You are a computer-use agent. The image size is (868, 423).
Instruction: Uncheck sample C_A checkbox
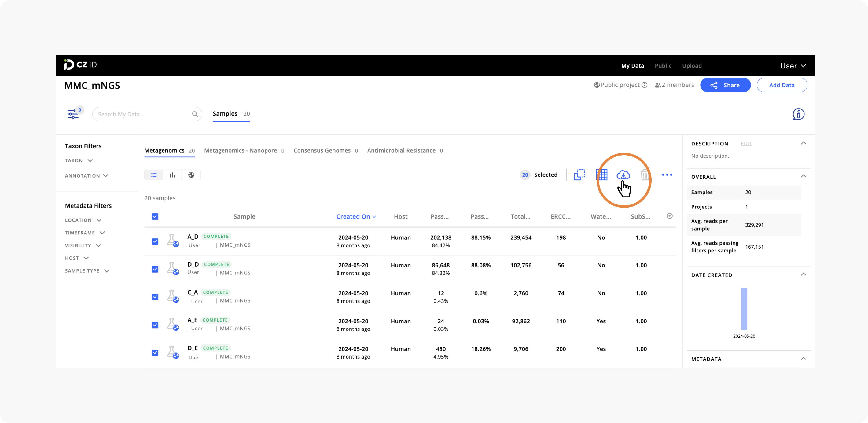[155, 297]
